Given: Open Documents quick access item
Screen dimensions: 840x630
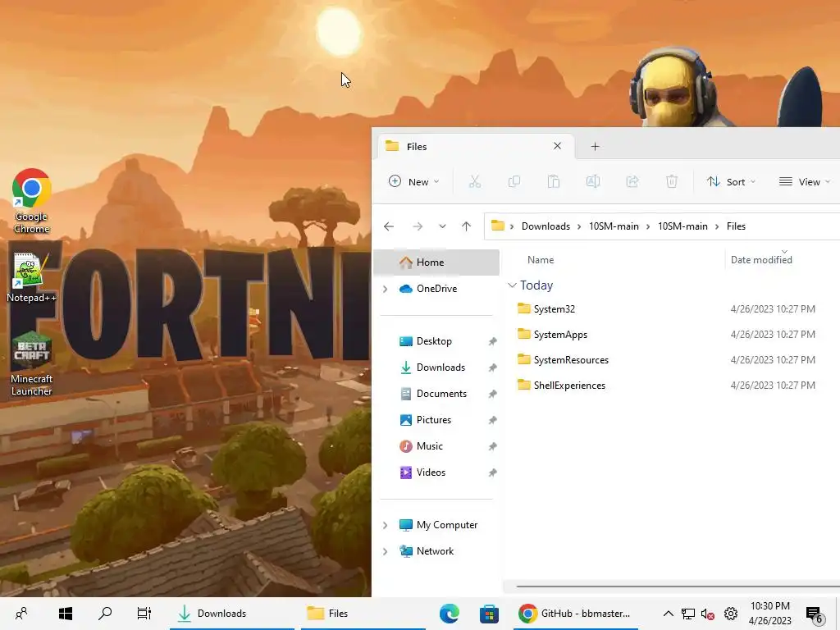Looking at the screenshot, I should [441, 394].
